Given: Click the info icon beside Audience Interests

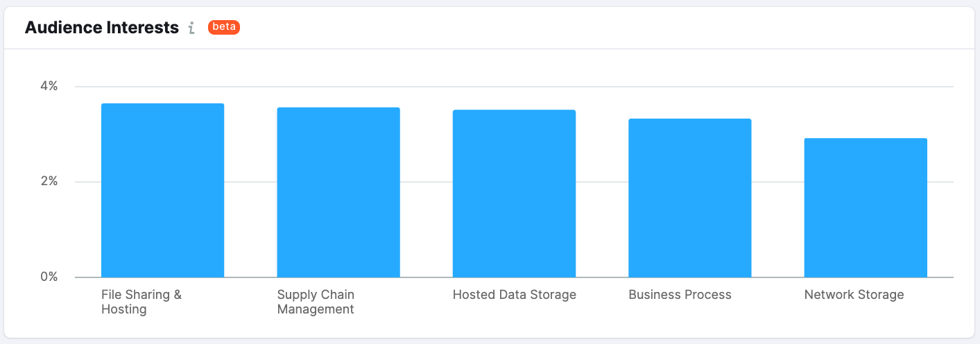Looking at the screenshot, I should [192, 28].
